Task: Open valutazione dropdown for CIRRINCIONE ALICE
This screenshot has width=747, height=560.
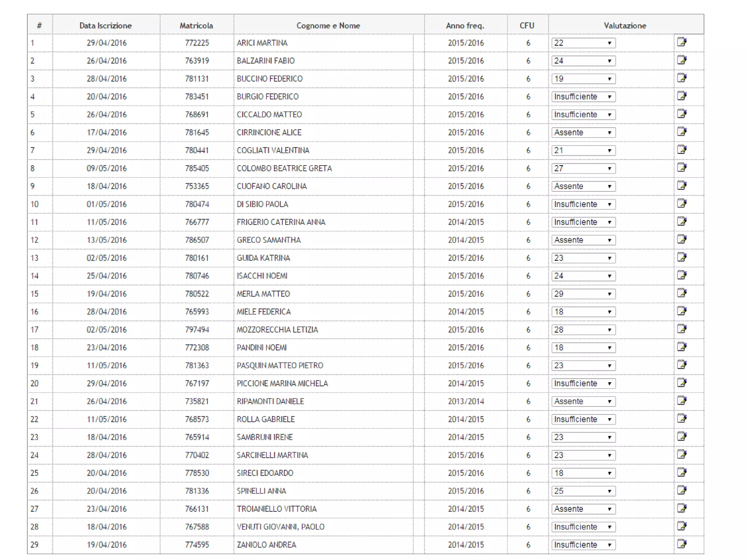Action: pyautogui.click(x=583, y=133)
